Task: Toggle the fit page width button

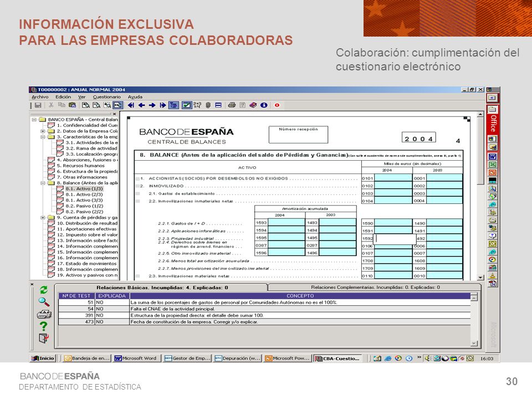Action: click(x=117, y=105)
